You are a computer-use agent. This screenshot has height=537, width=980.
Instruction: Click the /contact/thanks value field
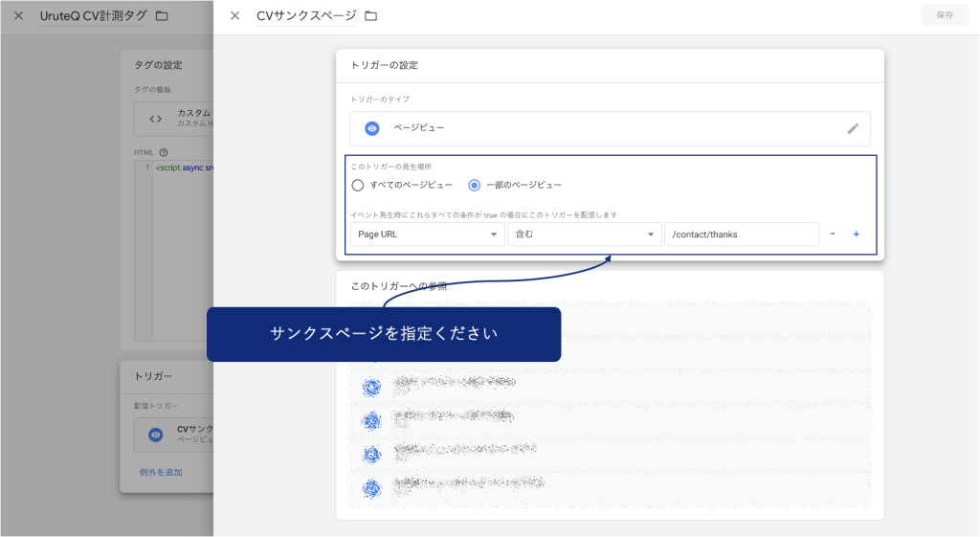pyautogui.click(x=741, y=235)
